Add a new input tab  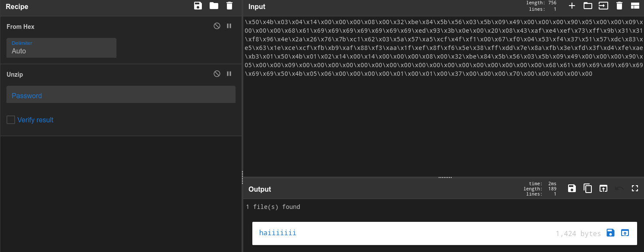[572, 6]
